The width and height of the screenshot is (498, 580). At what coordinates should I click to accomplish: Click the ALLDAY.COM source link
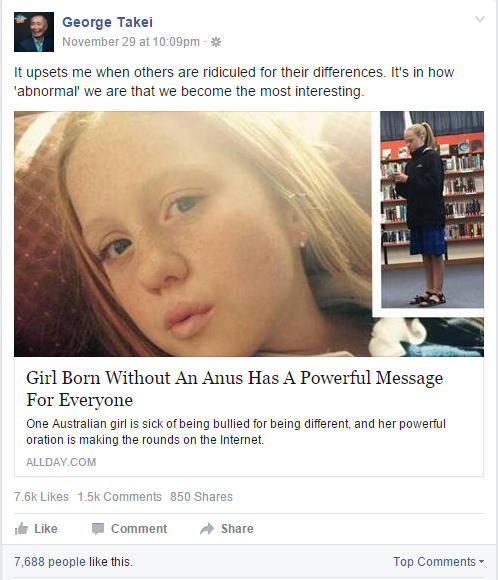(61, 462)
